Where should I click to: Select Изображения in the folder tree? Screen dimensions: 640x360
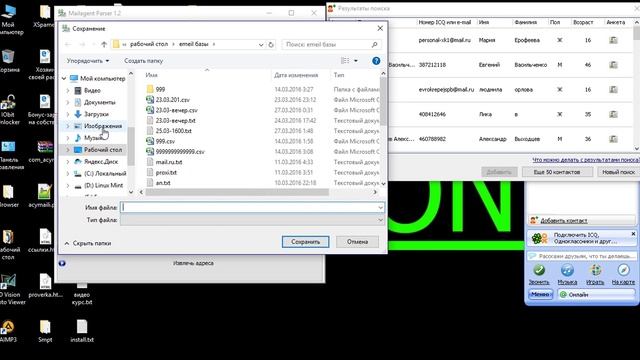tap(103, 126)
